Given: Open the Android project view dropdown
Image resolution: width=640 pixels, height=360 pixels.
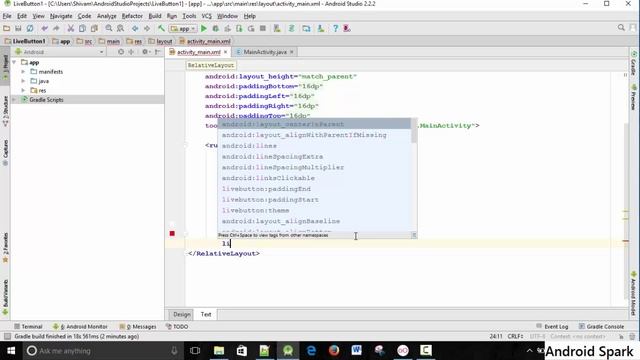Looking at the screenshot, I should 60,52.
